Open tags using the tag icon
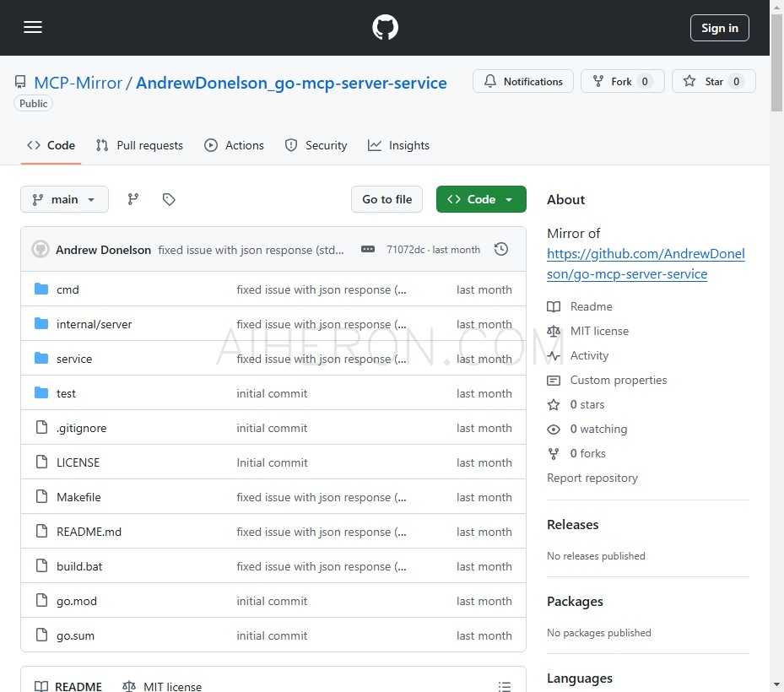Image resolution: width=784 pixels, height=692 pixels. pyautogui.click(x=169, y=199)
